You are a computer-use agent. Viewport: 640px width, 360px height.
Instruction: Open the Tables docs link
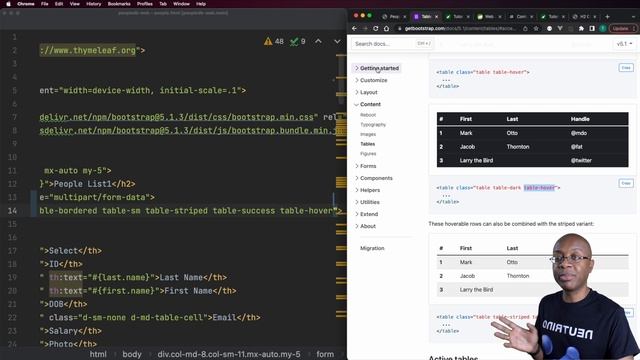click(367, 144)
